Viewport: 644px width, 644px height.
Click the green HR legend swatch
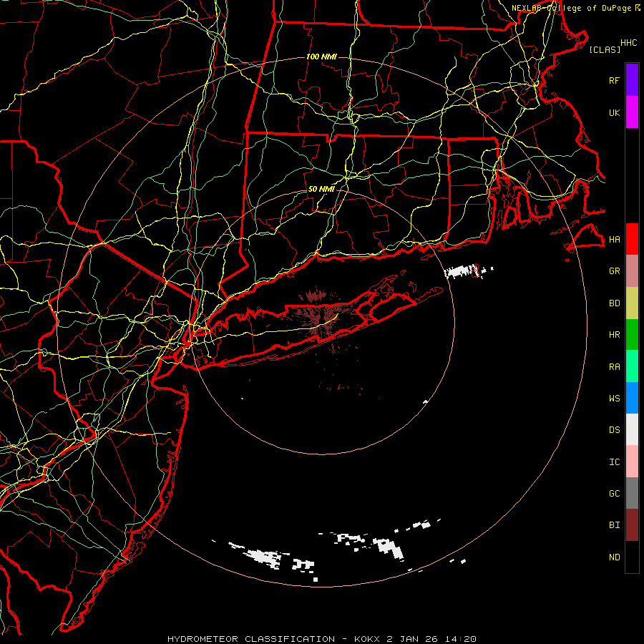[x=632, y=335]
